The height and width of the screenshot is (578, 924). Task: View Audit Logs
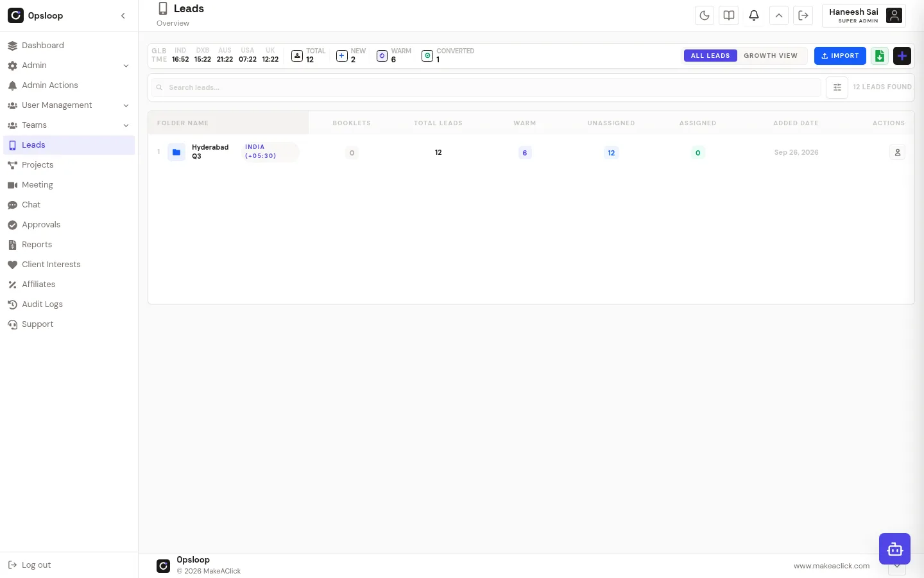[69, 304]
